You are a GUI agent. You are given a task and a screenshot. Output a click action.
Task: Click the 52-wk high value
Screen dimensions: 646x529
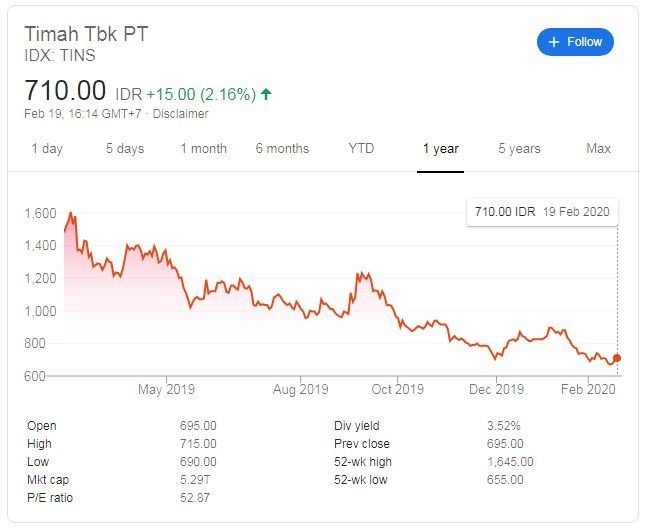click(x=510, y=462)
